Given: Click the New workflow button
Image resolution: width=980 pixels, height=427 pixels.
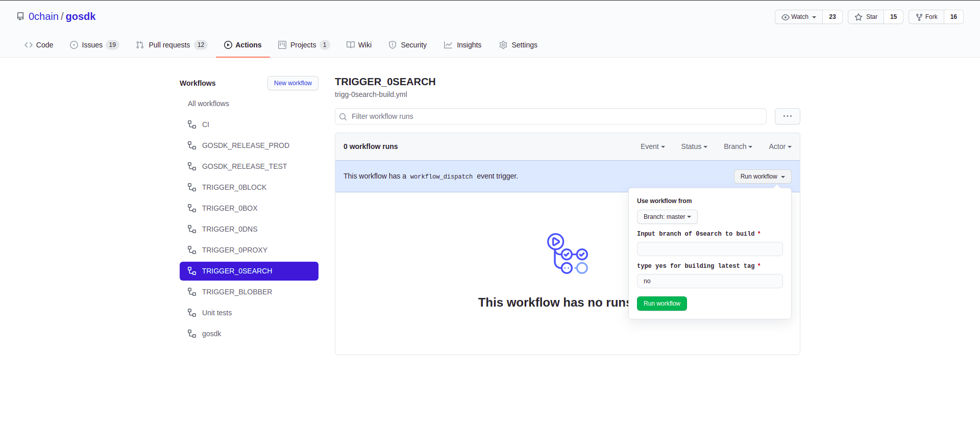Looking at the screenshot, I should tap(293, 83).
